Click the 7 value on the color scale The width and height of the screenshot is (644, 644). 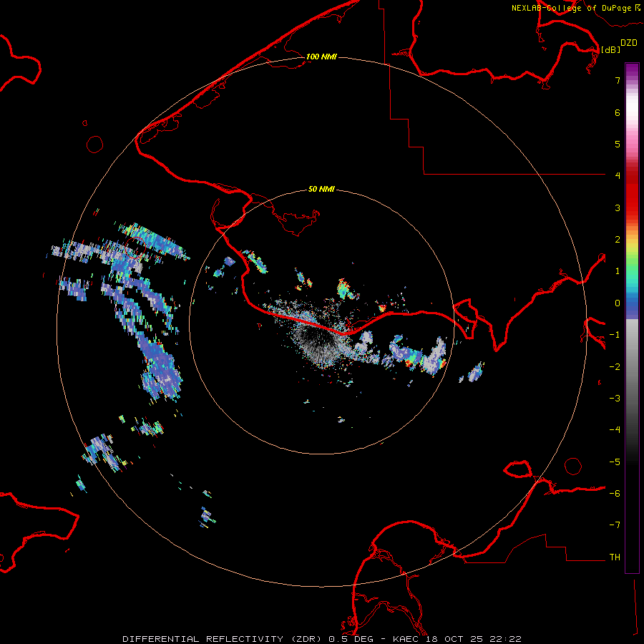(x=618, y=80)
